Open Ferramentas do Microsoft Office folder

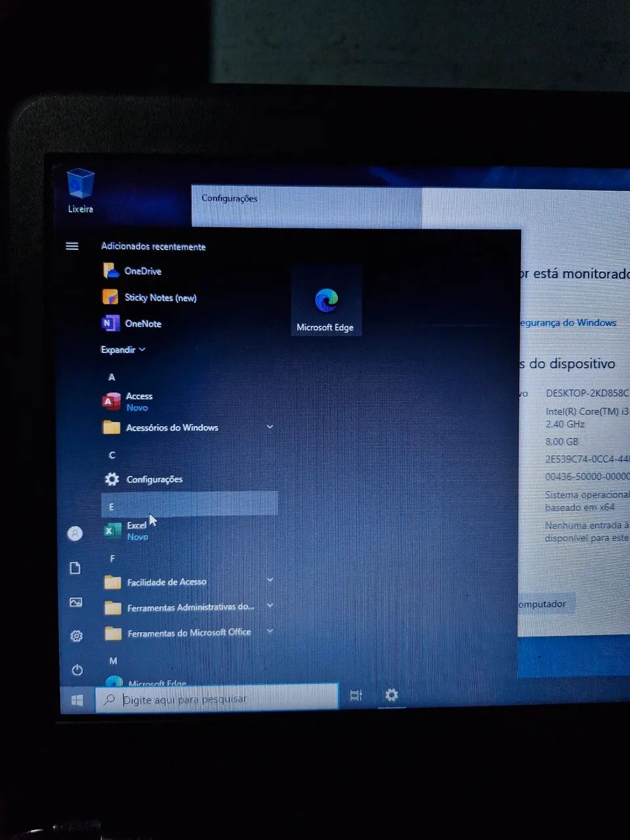(177, 633)
